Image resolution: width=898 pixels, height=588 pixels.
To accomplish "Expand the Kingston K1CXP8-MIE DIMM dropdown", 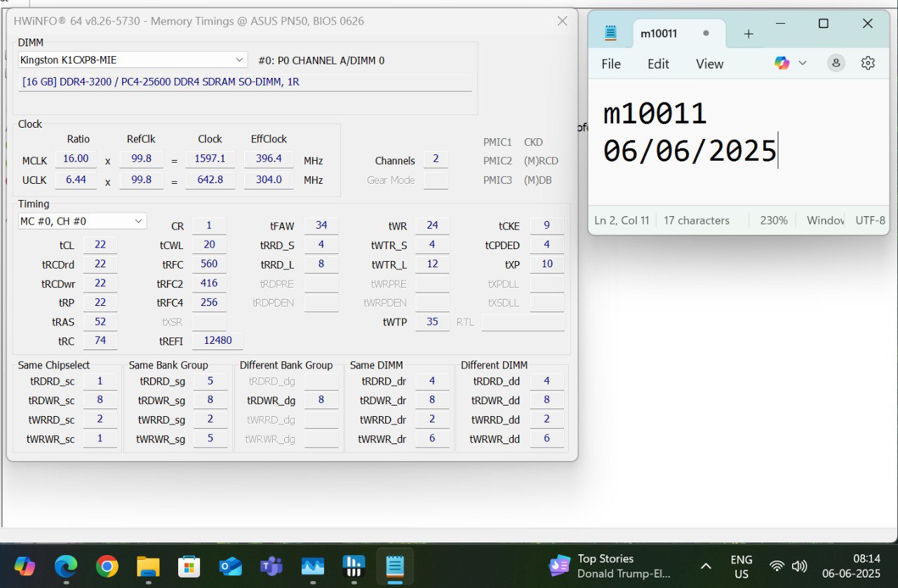I will pos(239,60).
